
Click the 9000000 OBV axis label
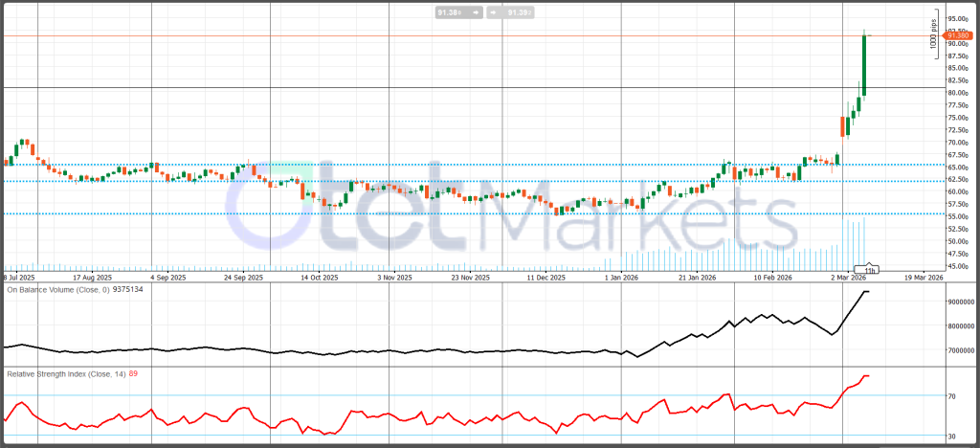click(961, 302)
